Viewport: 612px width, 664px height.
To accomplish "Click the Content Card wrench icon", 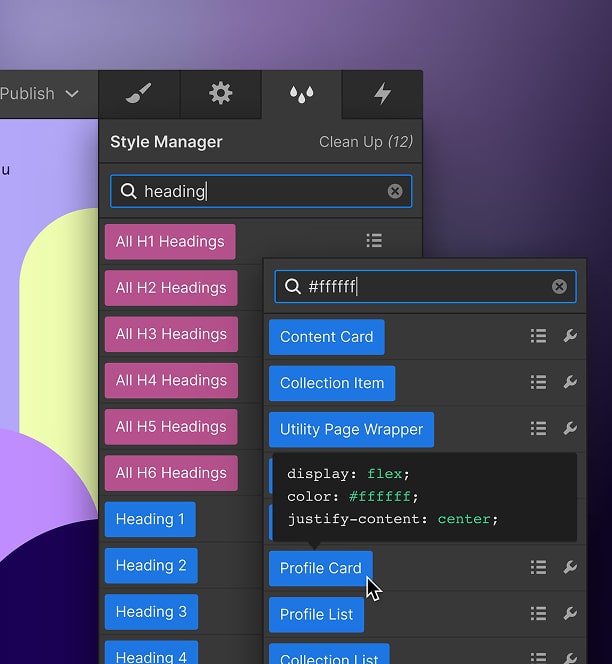I will tap(570, 336).
